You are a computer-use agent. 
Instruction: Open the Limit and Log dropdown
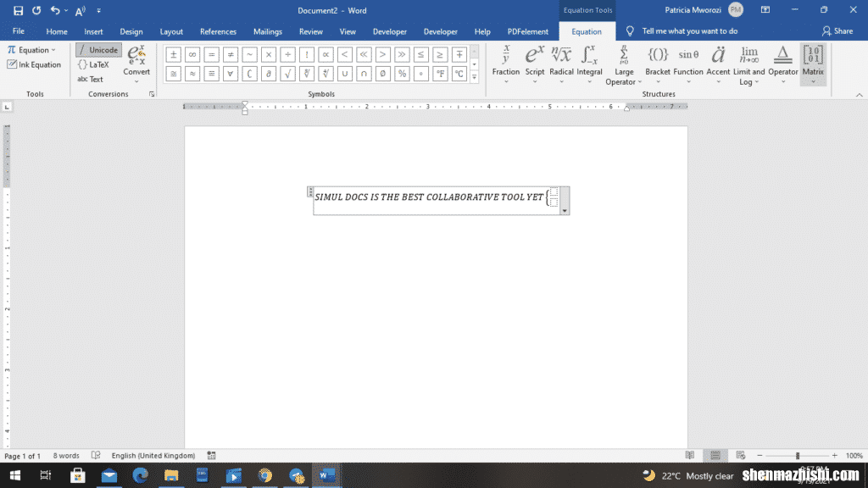[749, 64]
